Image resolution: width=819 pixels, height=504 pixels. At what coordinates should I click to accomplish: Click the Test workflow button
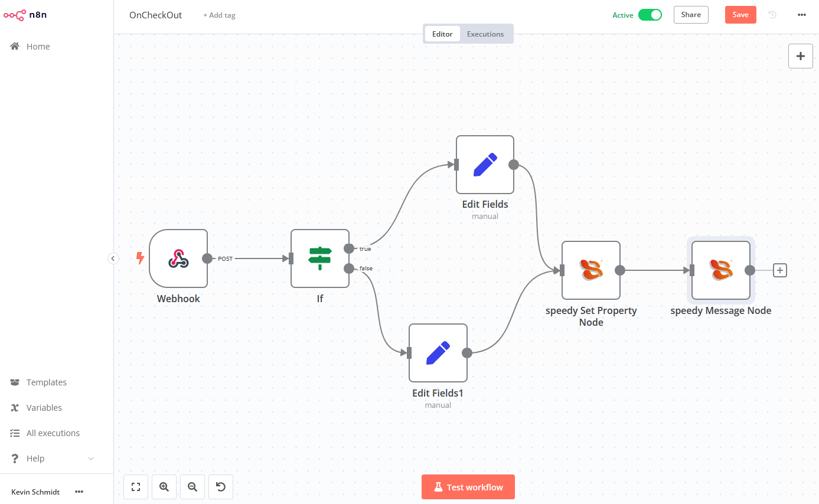pyautogui.click(x=468, y=487)
